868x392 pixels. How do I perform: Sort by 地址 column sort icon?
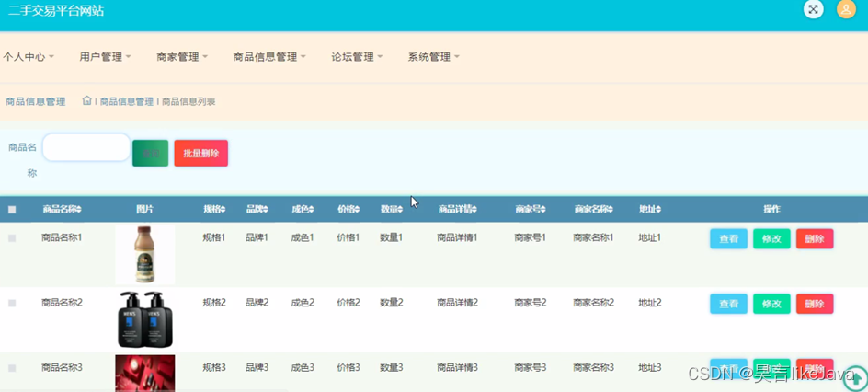(x=658, y=209)
